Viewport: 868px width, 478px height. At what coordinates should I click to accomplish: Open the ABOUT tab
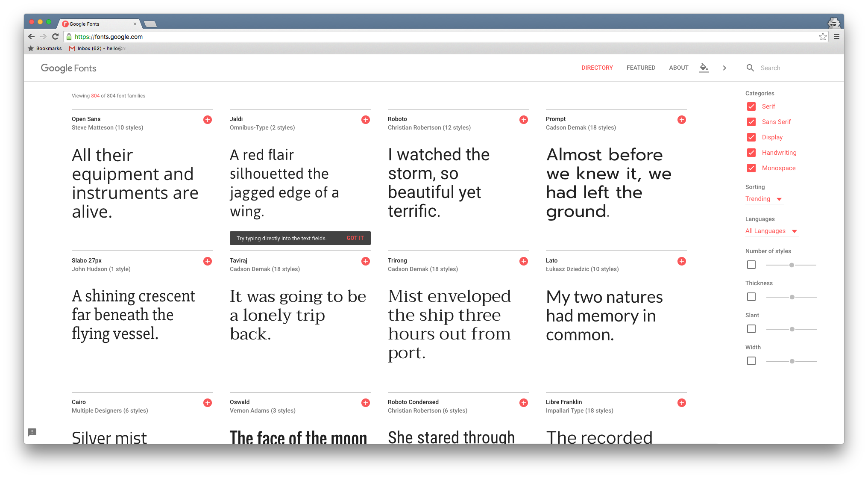point(678,68)
